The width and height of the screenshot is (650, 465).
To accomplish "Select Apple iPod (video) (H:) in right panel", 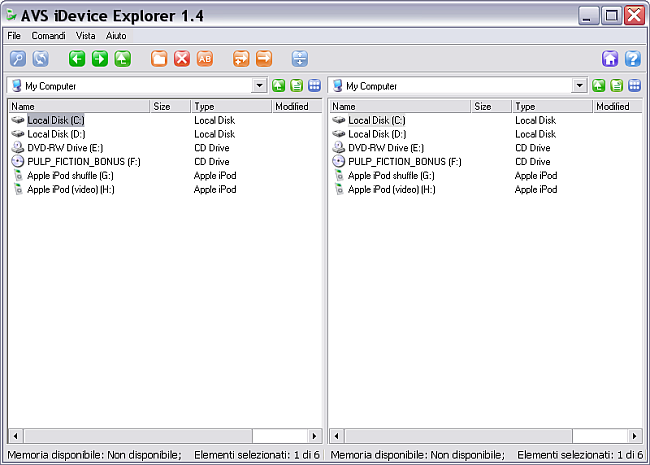I will 392,189.
